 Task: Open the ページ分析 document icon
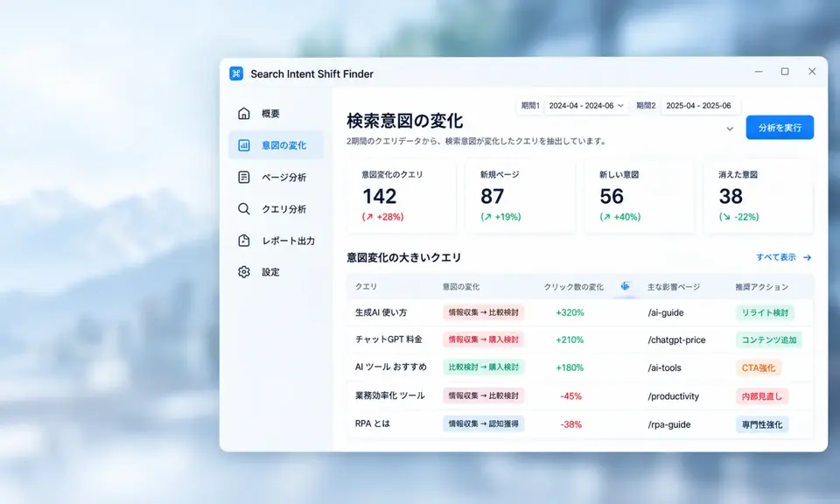(x=244, y=178)
